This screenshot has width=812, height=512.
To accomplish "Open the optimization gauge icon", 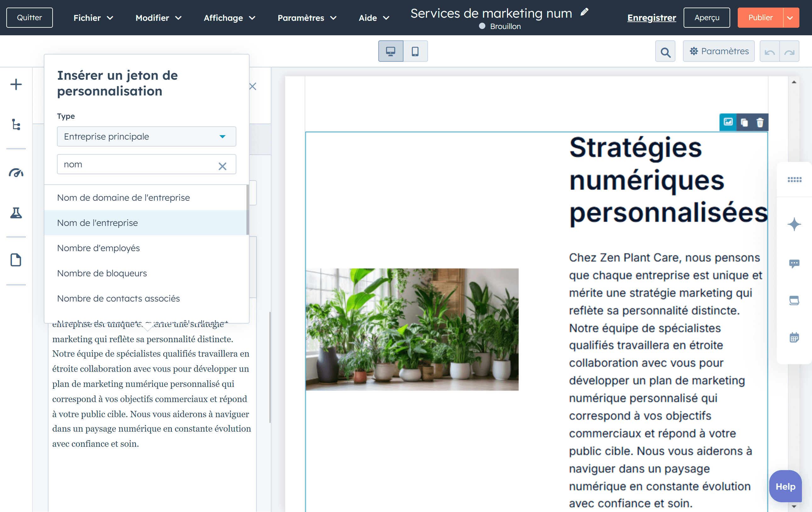I will (x=16, y=173).
